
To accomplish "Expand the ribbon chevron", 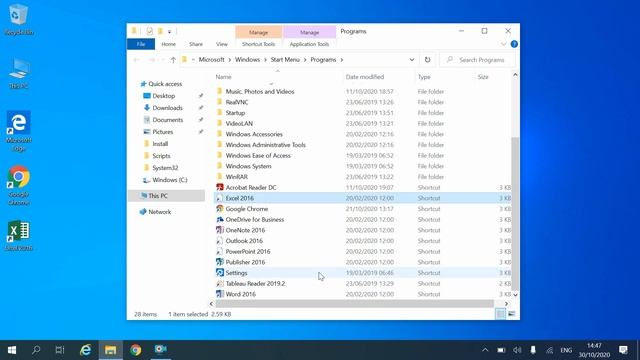I will [503, 44].
